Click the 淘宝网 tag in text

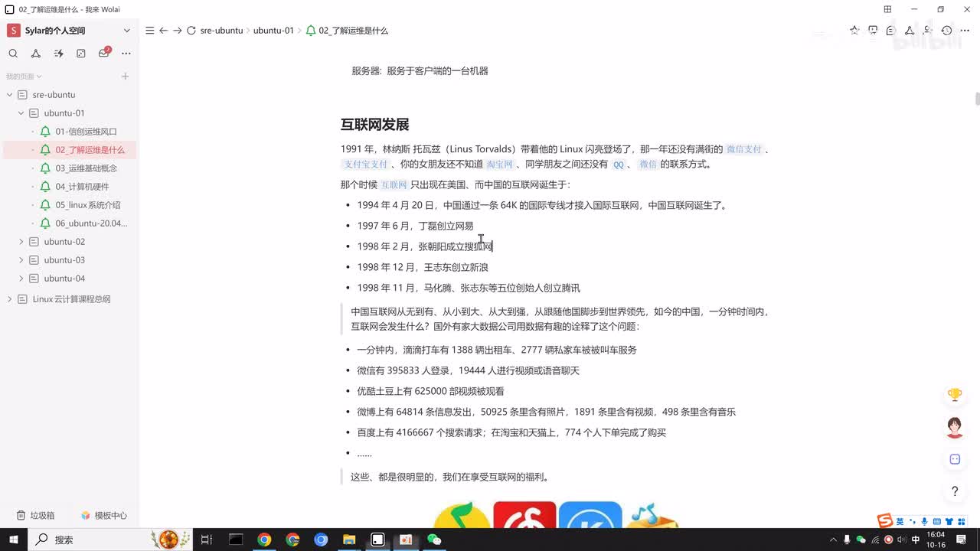(500, 165)
